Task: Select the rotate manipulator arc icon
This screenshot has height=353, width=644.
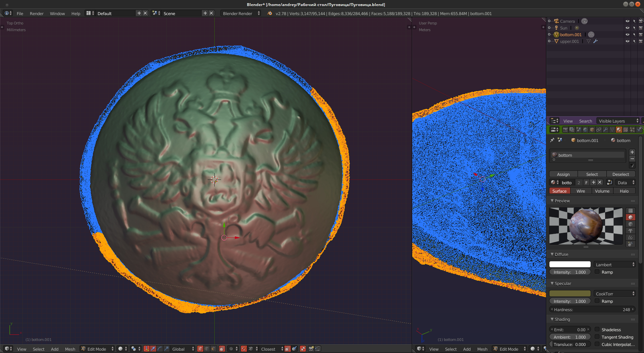Action: 160,349
